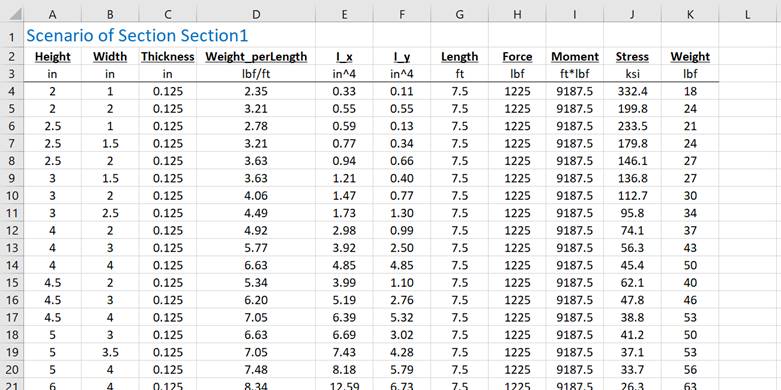Select I_y value 5.32
Image resolution: width=781 pixels, height=390 pixels.
401,317
